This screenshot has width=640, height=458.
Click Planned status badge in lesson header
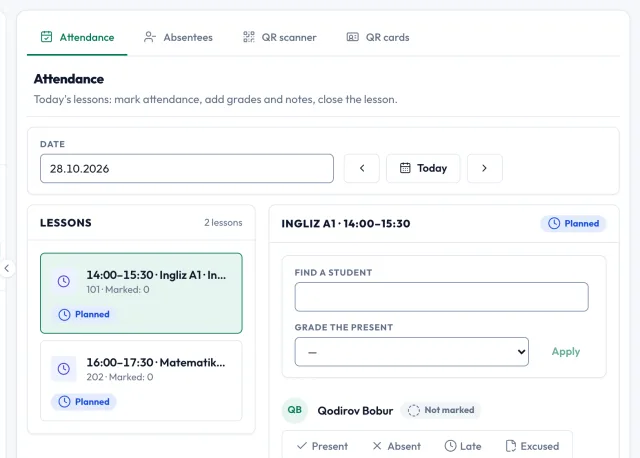(573, 223)
